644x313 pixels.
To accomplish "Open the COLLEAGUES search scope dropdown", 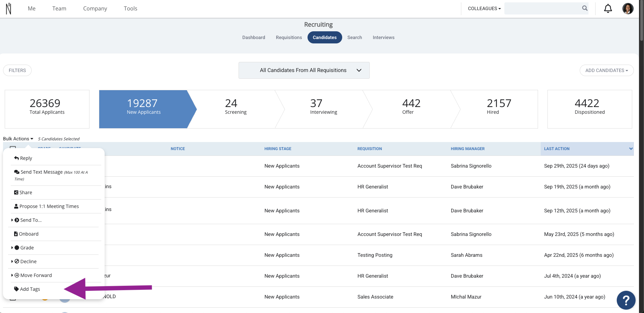I will 484,8.
